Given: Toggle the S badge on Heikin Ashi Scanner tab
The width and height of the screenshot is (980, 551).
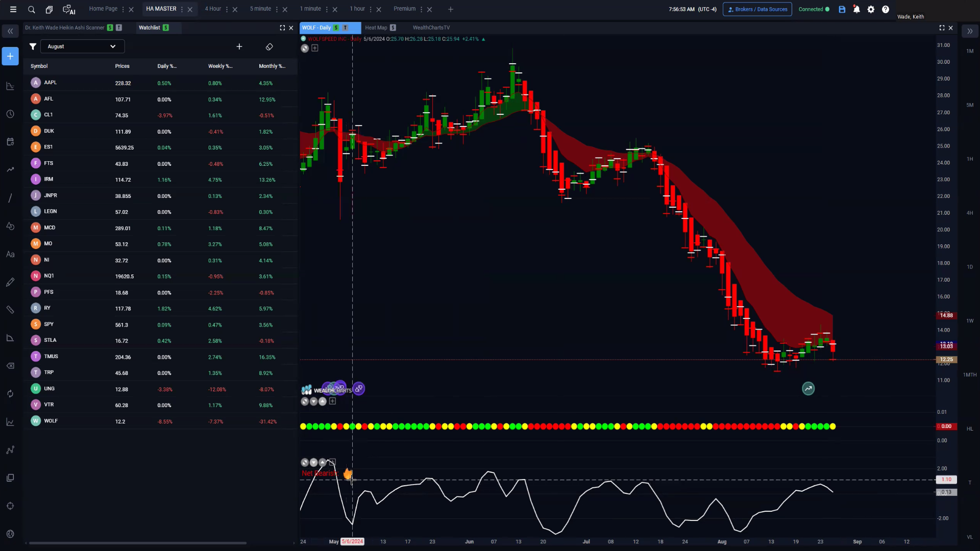Looking at the screenshot, I should [x=110, y=28].
